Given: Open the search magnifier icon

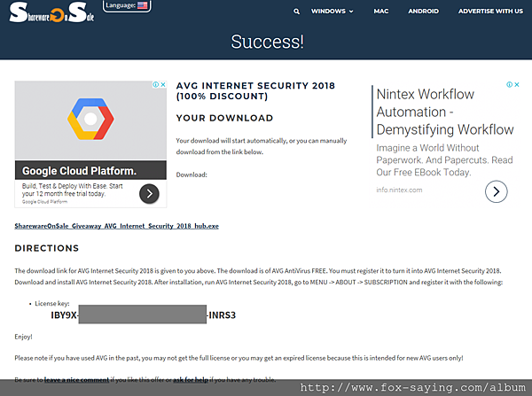Looking at the screenshot, I should click(296, 12).
